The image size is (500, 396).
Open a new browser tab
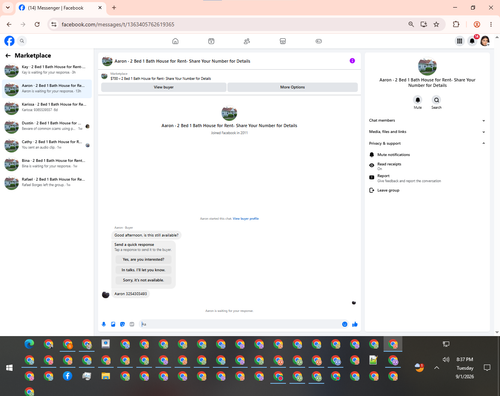tap(114, 8)
